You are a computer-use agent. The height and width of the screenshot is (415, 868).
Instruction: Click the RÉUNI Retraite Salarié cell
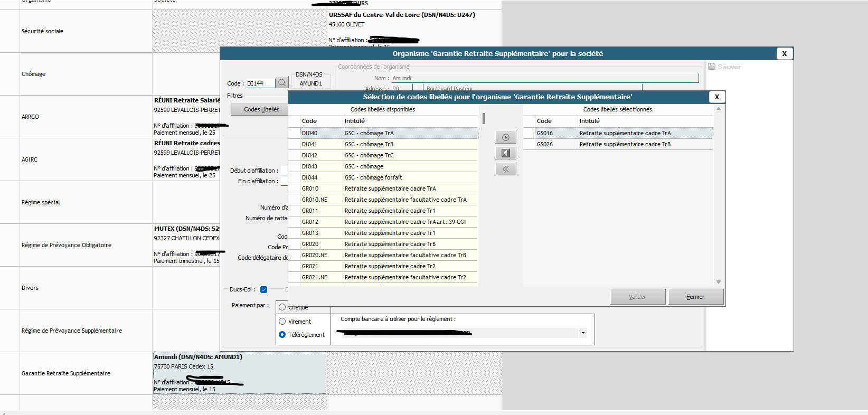[186, 116]
